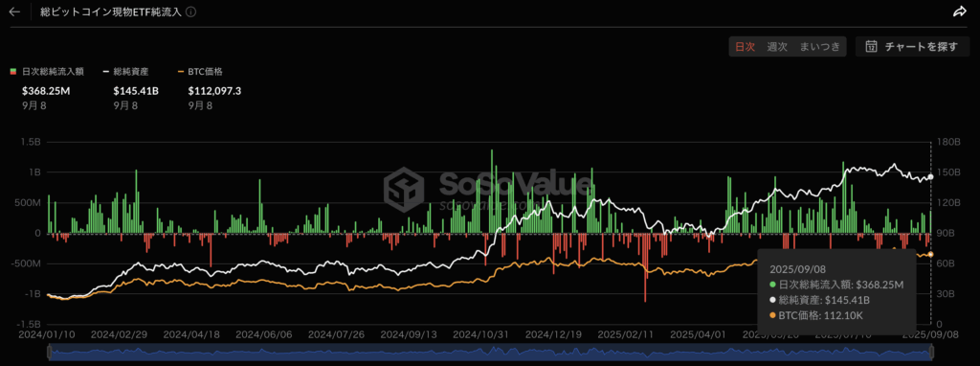
Task: Switch to 週次 interval tab
Action: click(777, 46)
